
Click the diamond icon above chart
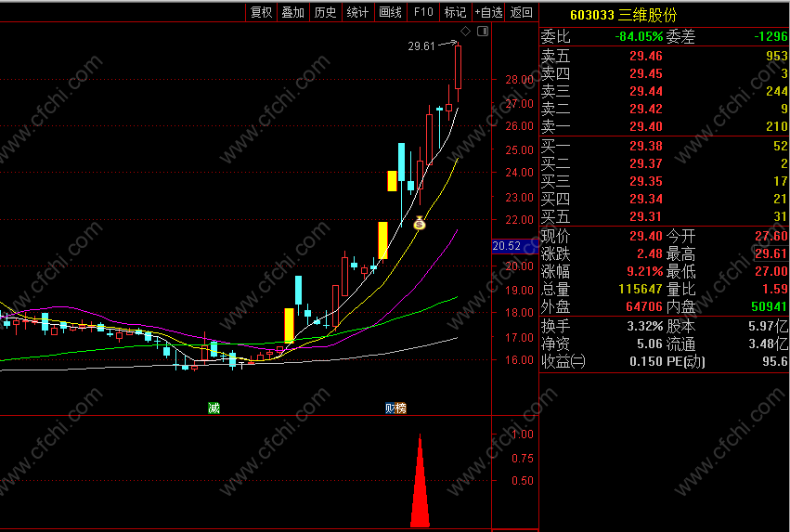click(x=465, y=32)
